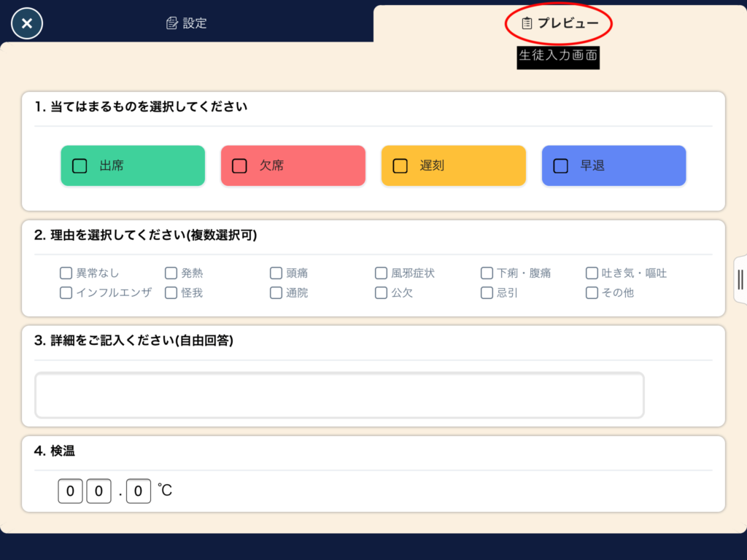Check the 早退 checkbox
Viewport: 747px width, 560px height.
point(560,166)
